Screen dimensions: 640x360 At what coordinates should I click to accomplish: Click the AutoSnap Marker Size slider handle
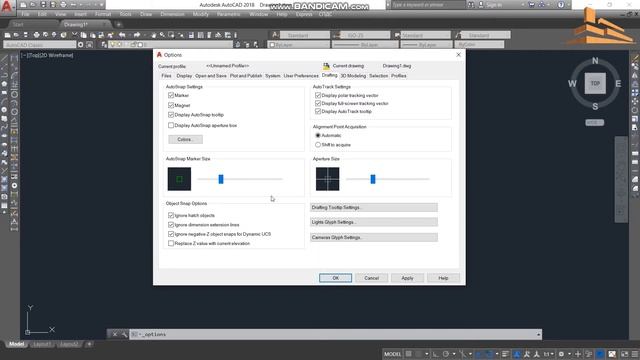[x=221, y=179]
